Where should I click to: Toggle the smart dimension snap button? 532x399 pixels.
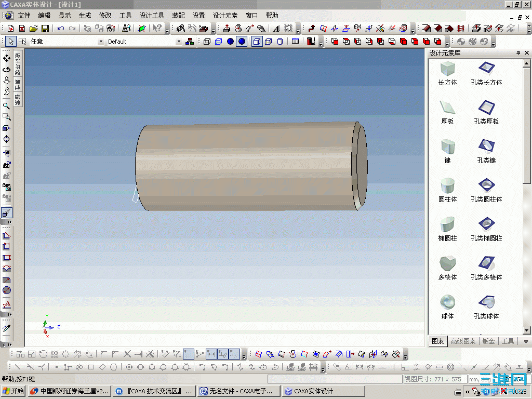coord(211,354)
